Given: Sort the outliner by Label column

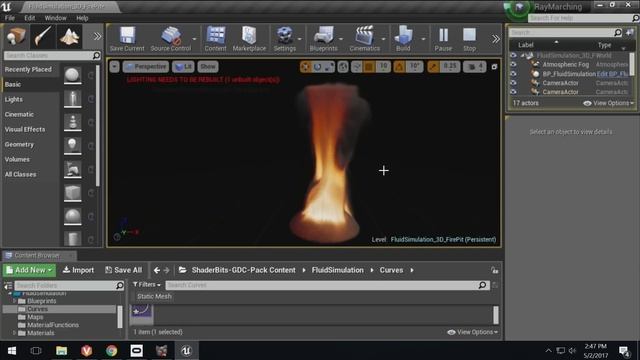Looking at the screenshot, I should click(526, 45).
